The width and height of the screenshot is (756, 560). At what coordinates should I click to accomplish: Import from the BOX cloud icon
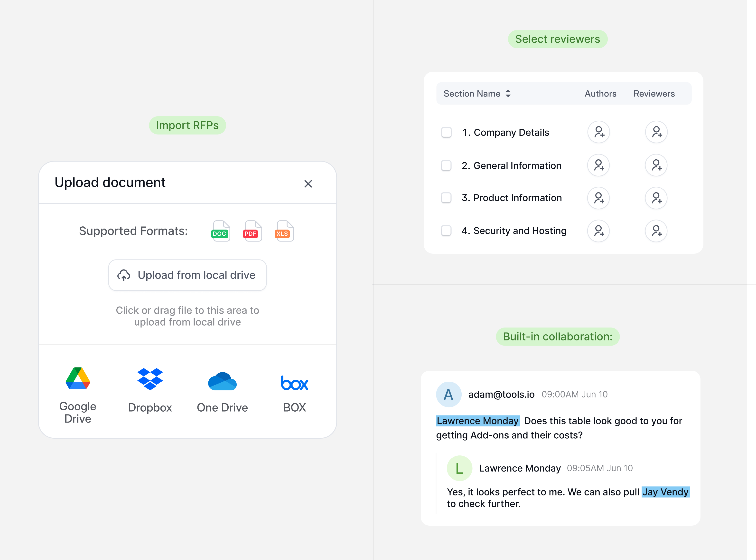(x=294, y=383)
